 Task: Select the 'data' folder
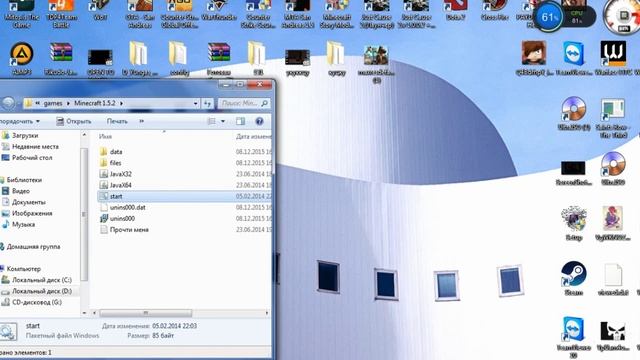(116, 152)
